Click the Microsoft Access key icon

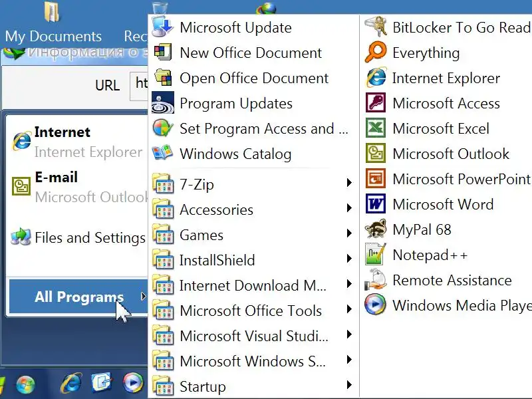coord(376,103)
